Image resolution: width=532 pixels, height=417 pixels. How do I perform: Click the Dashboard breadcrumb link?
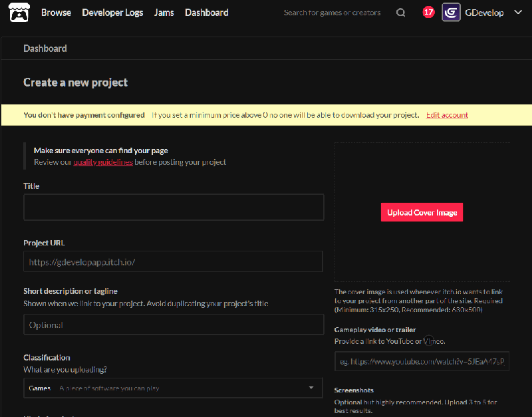click(x=45, y=48)
